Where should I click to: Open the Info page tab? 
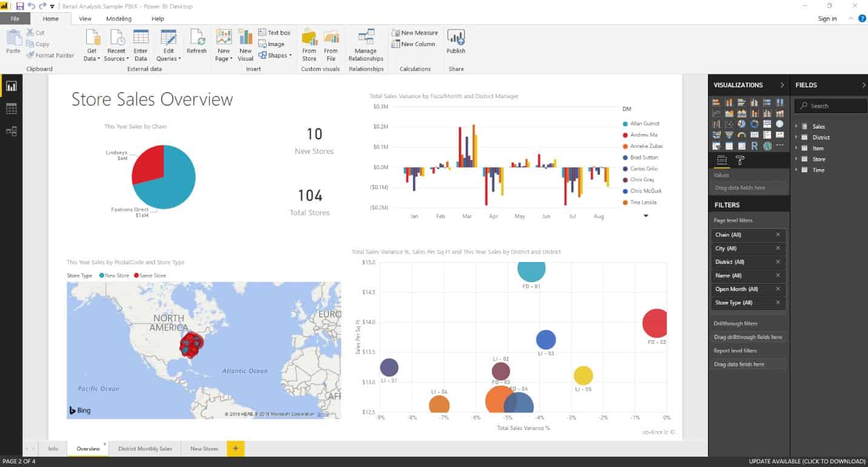pos(53,449)
